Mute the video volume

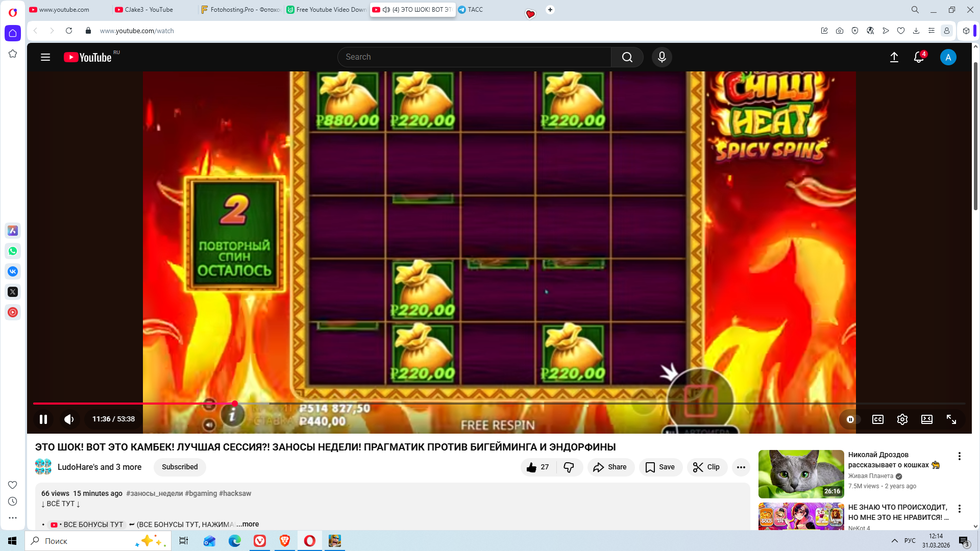(69, 419)
